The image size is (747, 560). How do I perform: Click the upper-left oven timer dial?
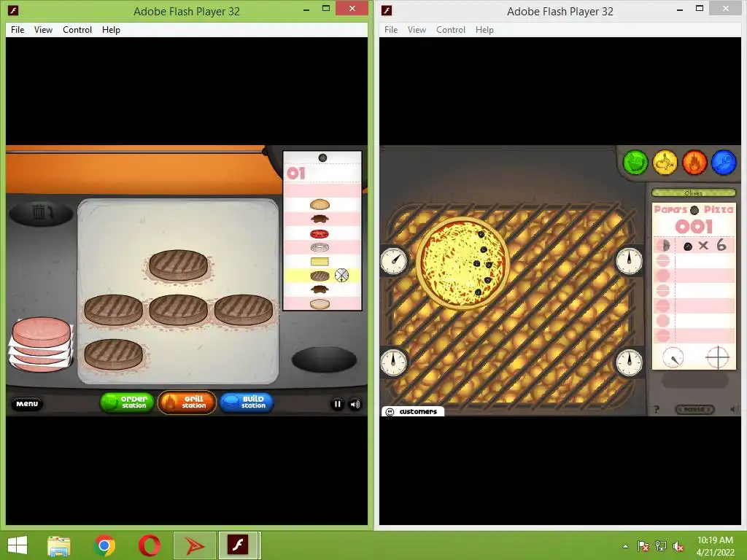[394, 260]
